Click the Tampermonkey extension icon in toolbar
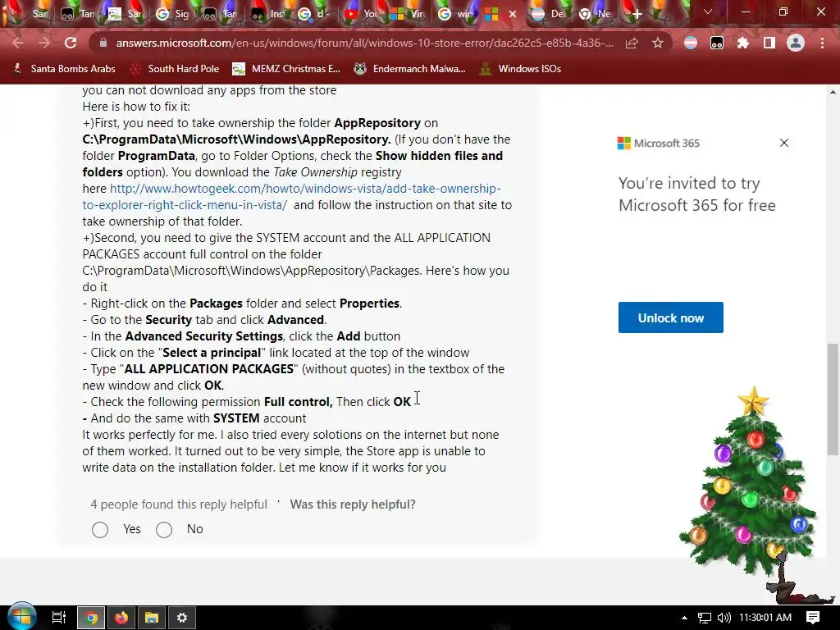The image size is (840, 630). point(717,43)
